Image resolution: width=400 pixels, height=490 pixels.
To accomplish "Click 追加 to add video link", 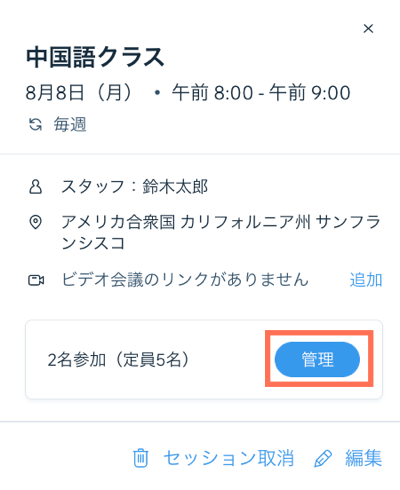I will pyautogui.click(x=366, y=280).
